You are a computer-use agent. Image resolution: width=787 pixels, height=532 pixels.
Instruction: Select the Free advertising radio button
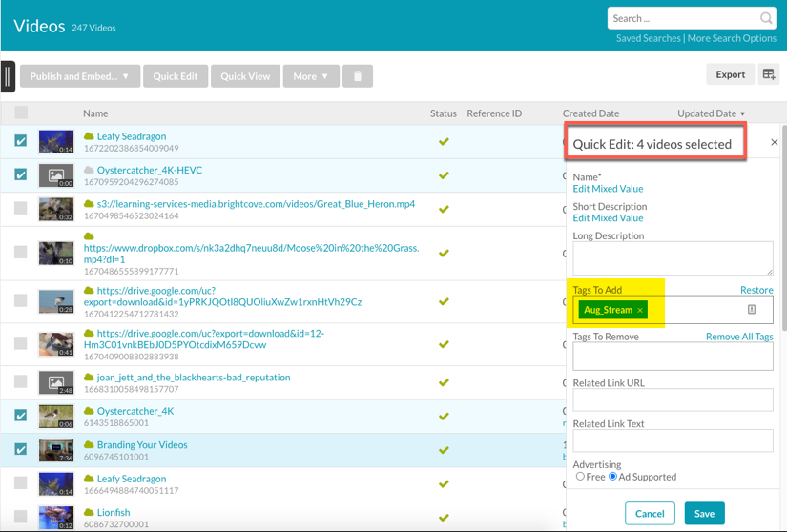click(x=580, y=477)
